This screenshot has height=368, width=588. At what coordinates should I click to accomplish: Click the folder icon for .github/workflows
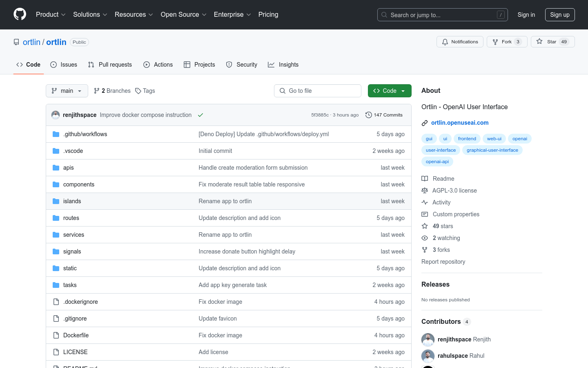pos(56,134)
